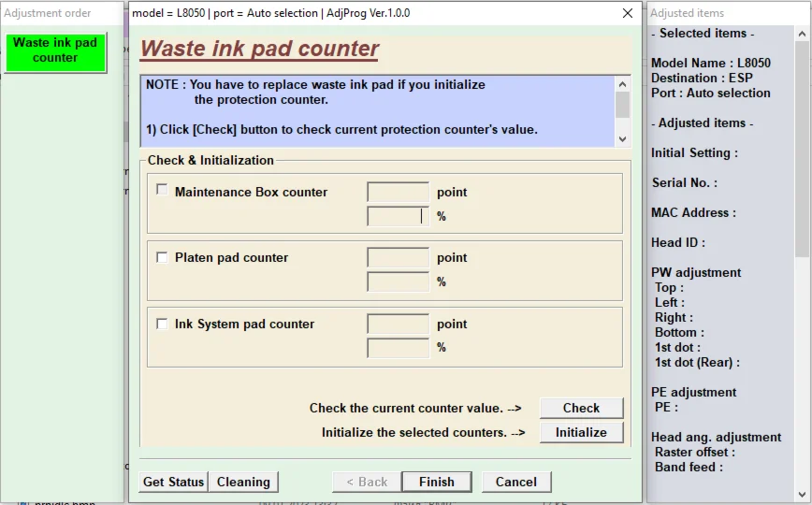
Task: Enable the Maintenance Box counter checkbox
Action: pyautogui.click(x=162, y=190)
